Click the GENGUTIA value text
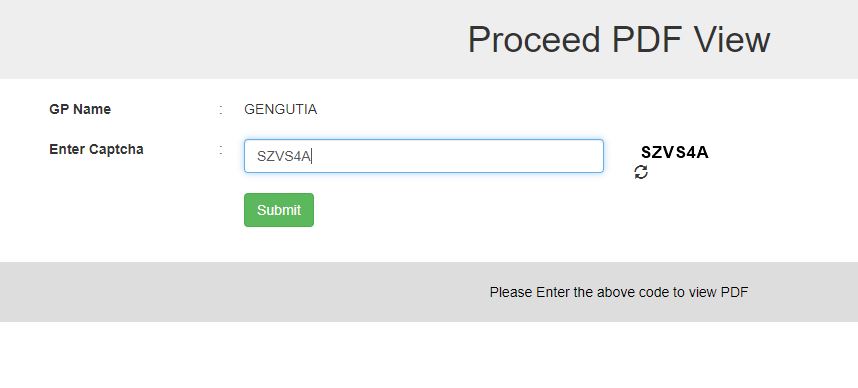858x388 pixels. [x=280, y=109]
